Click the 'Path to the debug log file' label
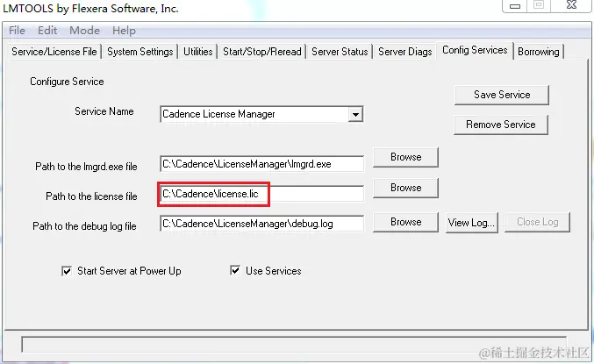The image size is (594, 364). point(84,226)
